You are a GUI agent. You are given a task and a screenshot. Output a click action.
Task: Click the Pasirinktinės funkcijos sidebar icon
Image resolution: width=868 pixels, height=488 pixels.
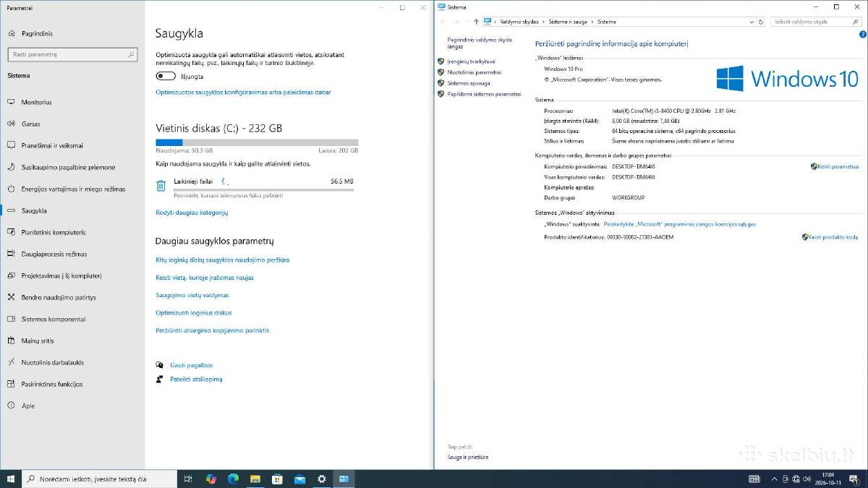point(11,384)
